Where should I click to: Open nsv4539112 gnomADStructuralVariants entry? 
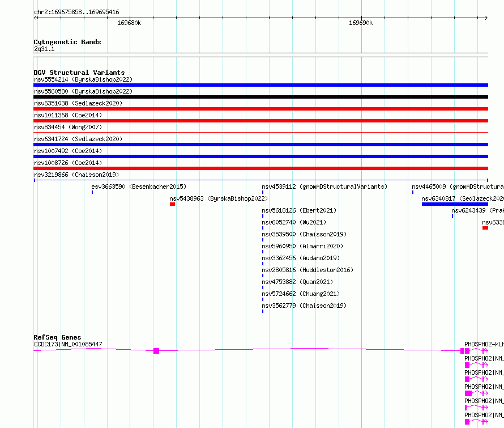point(324,187)
